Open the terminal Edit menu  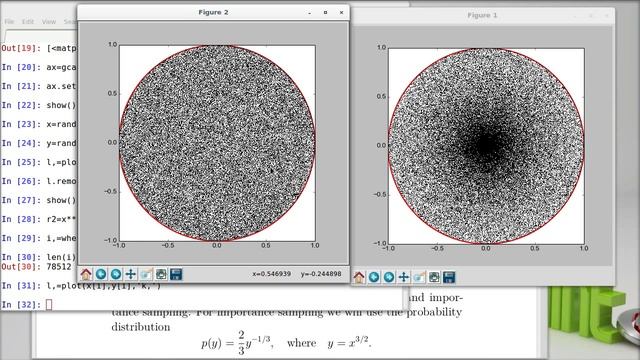tap(28, 22)
